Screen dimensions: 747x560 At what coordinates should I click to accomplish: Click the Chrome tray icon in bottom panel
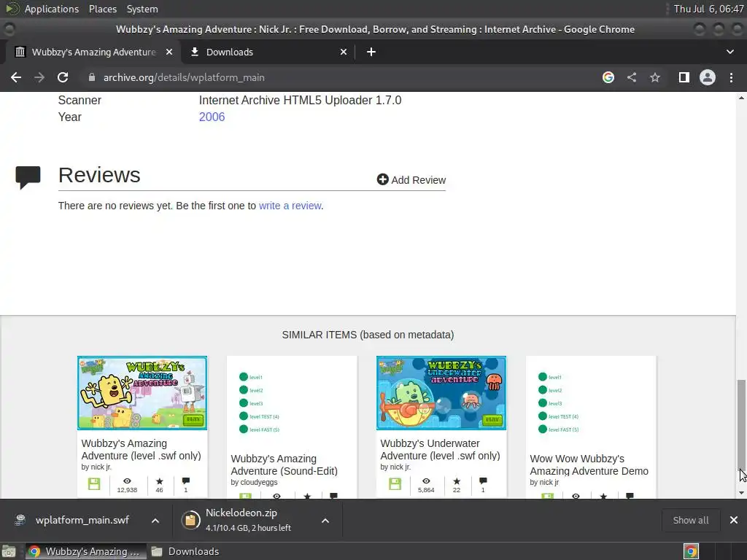[691, 551]
